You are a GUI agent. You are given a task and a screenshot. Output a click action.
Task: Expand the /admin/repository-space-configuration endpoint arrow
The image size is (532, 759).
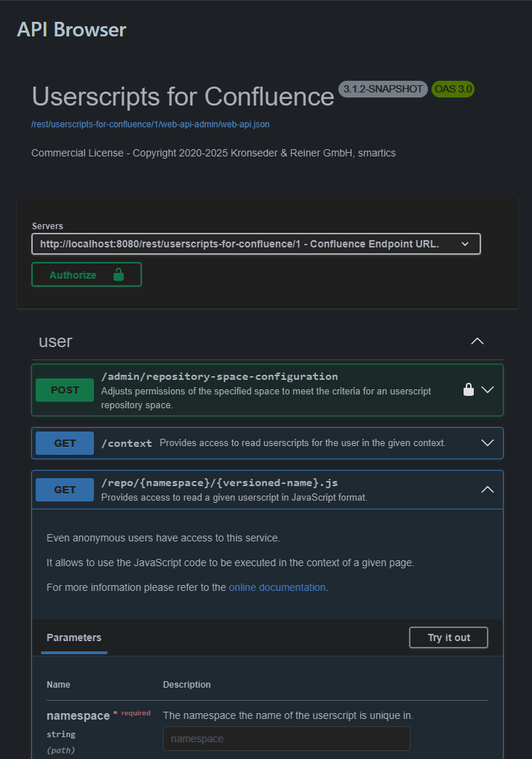[x=488, y=390]
